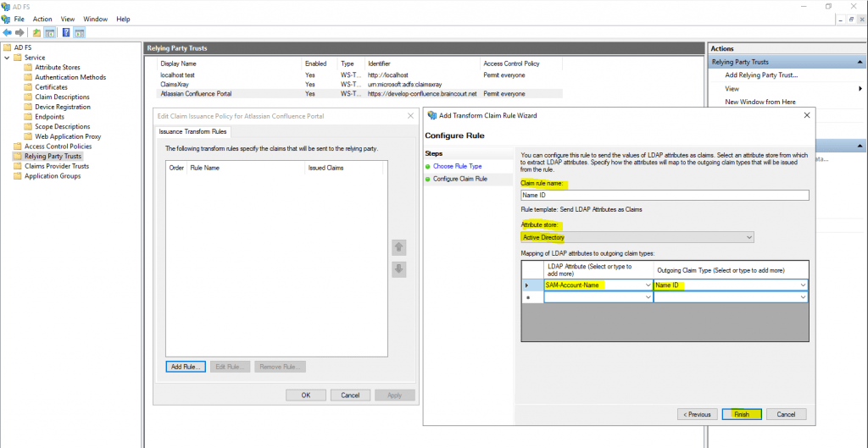The image size is (868, 448).
Task: Click the Up one level folder icon
Action: pyautogui.click(x=36, y=33)
